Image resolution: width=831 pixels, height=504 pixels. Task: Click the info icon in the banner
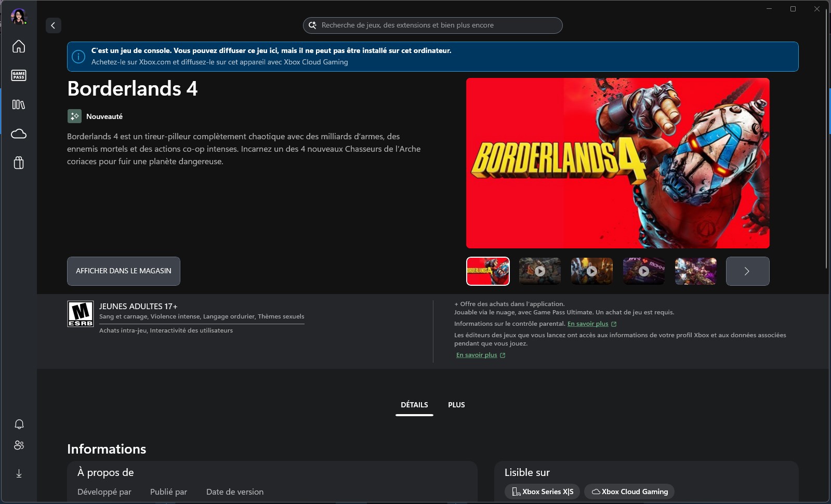[x=78, y=57]
